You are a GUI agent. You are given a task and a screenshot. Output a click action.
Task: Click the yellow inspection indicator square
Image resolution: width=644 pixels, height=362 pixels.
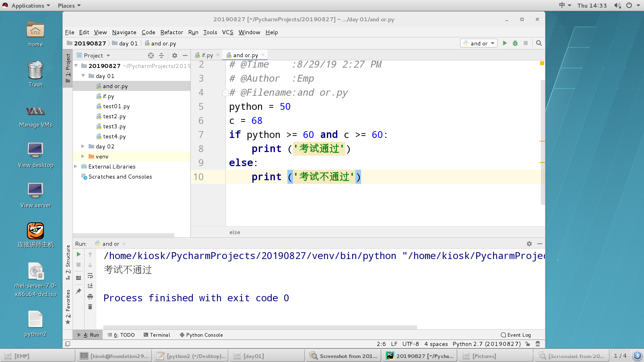point(542,63)
